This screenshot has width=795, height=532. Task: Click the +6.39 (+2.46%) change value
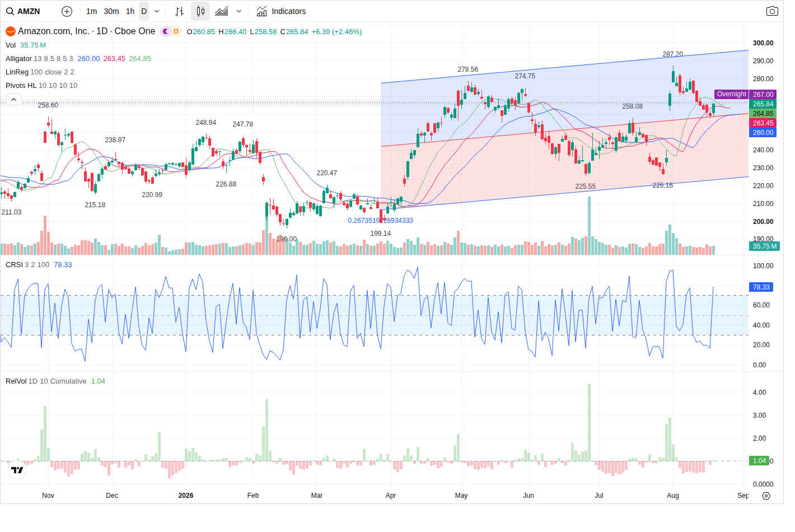[336, 32]
